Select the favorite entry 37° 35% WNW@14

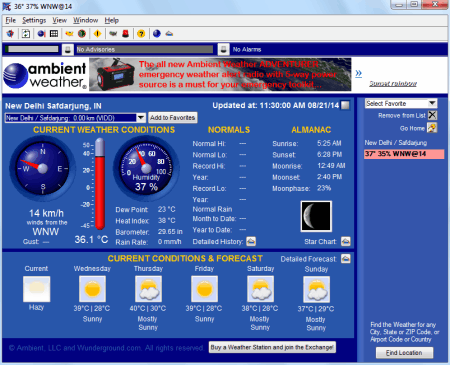[404, 154]
